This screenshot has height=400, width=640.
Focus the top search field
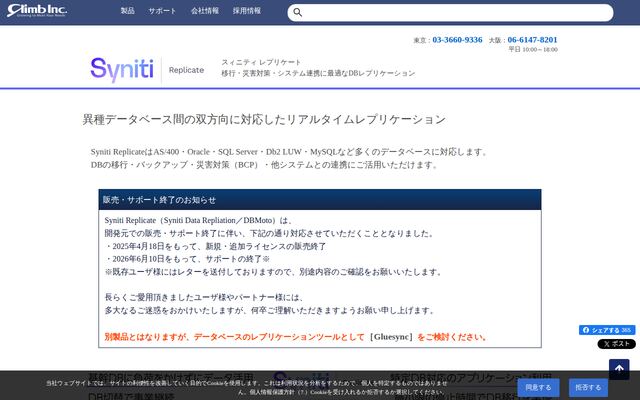coord(450,13)
